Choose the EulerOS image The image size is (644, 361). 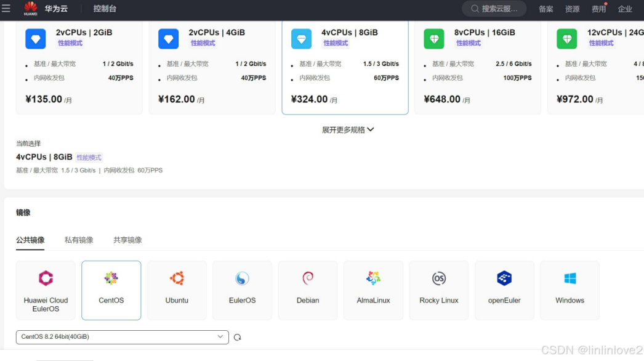(x=243, y=290)
